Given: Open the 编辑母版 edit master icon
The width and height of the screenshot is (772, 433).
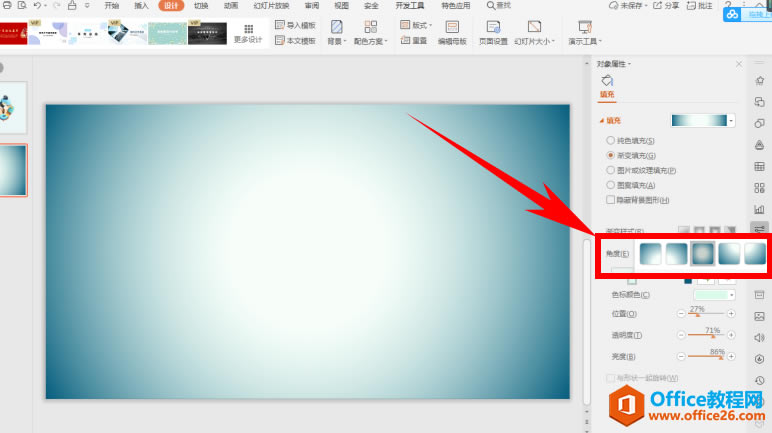Looking at the screenshot, I should pos(452,27).
